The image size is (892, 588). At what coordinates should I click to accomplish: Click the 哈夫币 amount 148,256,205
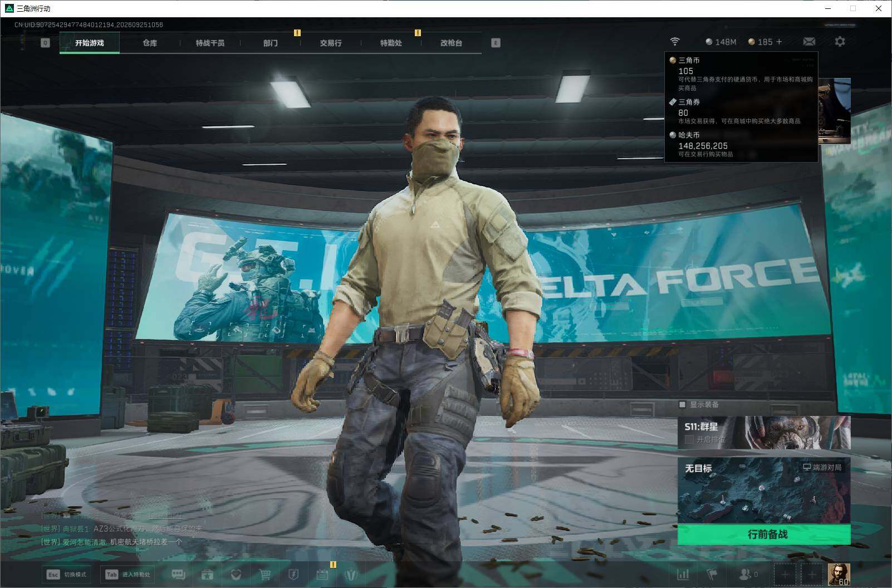coord(703,146)
